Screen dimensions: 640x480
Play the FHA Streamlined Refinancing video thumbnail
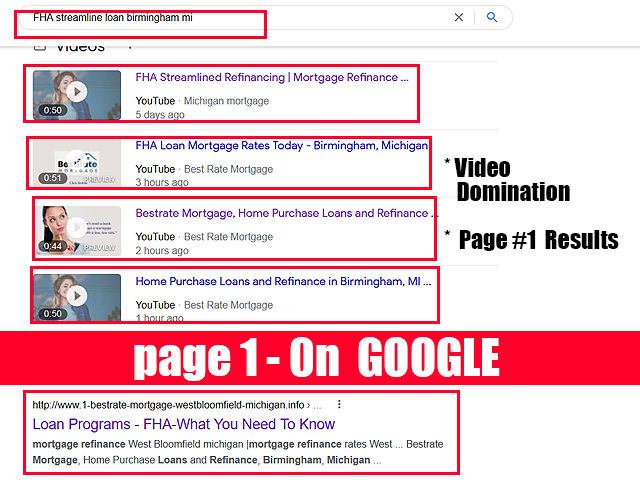coord(77,95)
